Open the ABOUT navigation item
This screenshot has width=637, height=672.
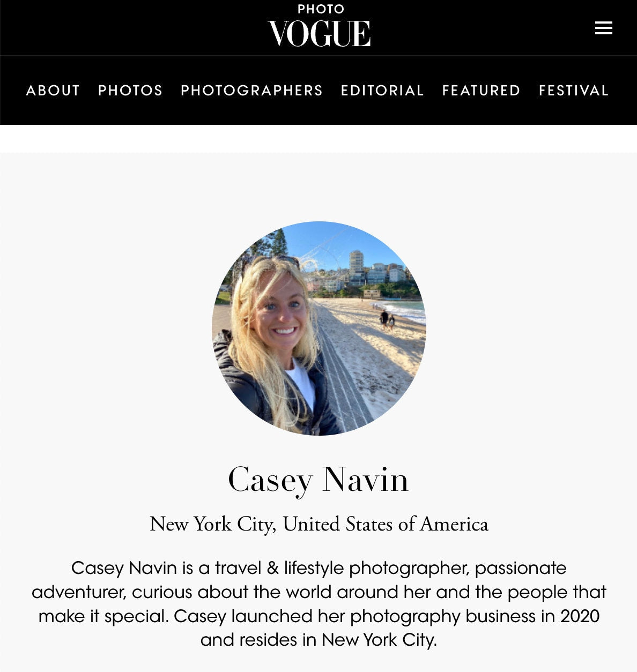[x=53, y=91]
